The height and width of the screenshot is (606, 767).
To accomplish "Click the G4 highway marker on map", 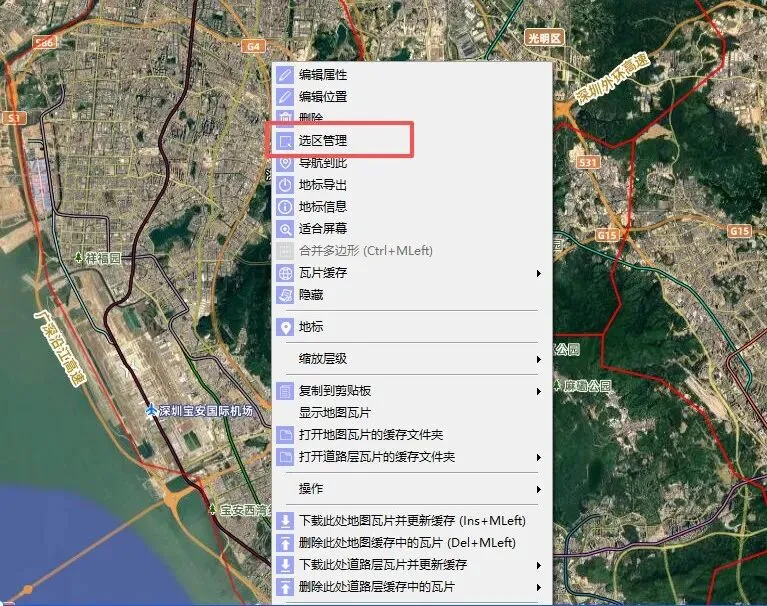I will [x=253, y=46].
